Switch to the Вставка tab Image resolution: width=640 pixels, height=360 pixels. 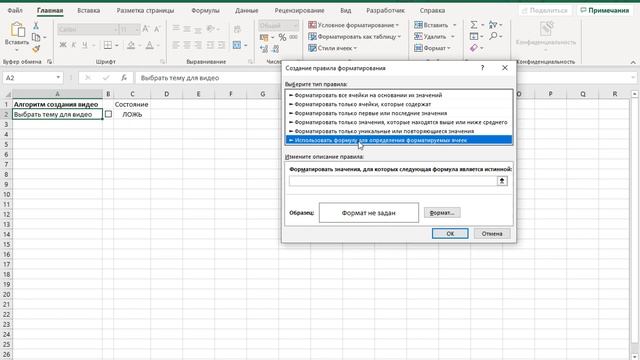(x=89, y=10)
